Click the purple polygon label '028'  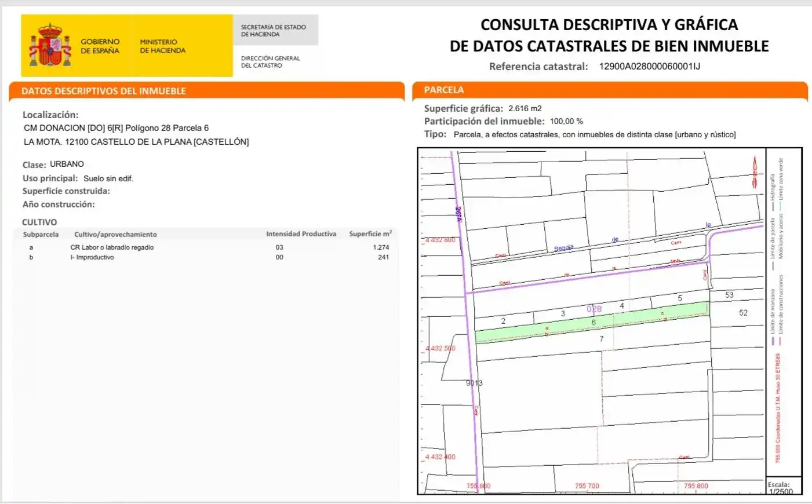[594, 309]
